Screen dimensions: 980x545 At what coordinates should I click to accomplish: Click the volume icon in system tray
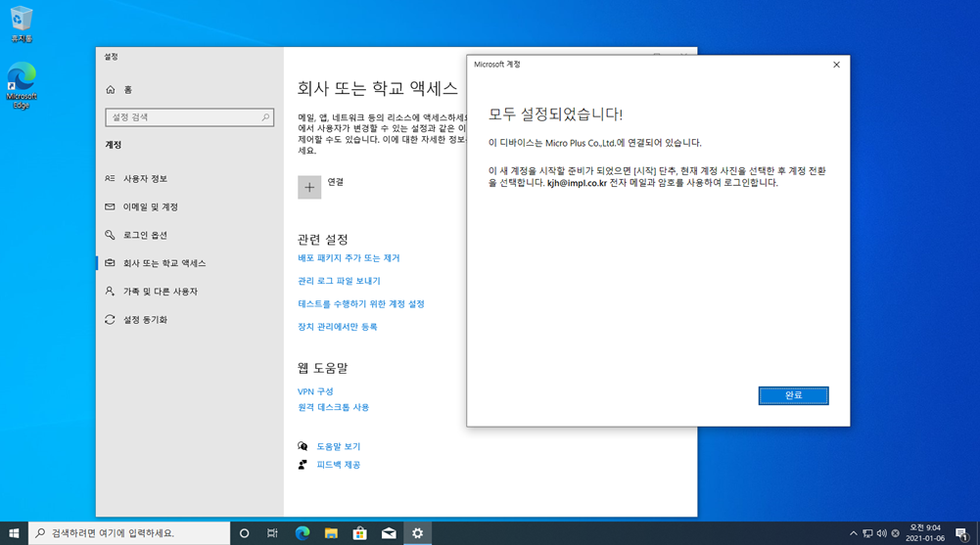point(881,533)
